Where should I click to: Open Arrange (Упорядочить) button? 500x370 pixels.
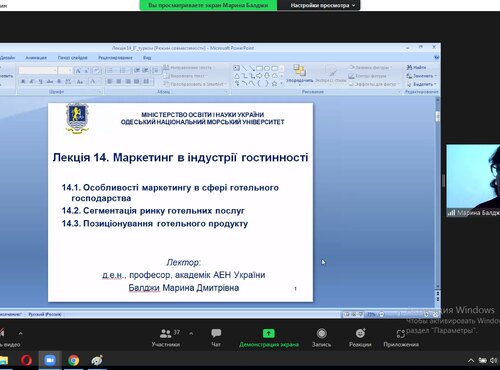coord(300,74)
